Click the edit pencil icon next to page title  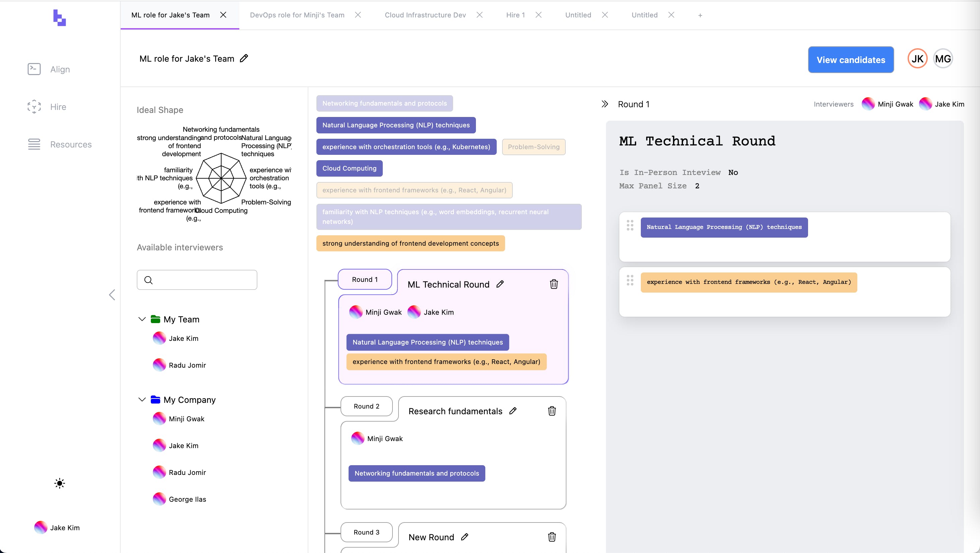tap(244, 59)
